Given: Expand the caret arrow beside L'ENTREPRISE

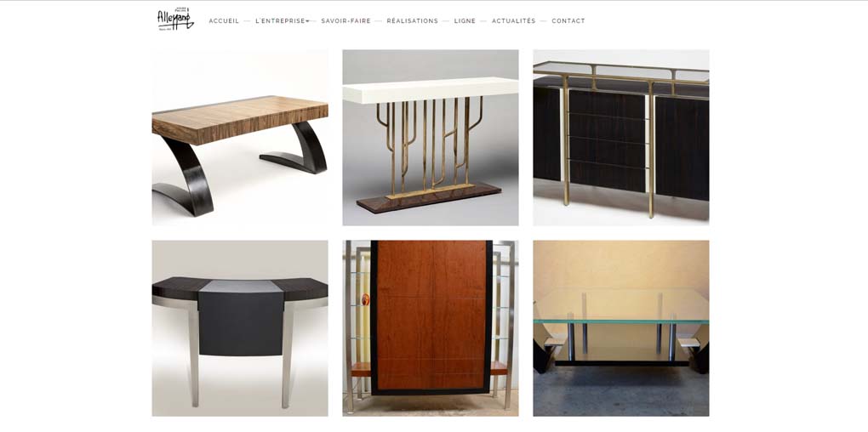Looking at the screenshot, I should pyautogui.click(x=308, y=21).
